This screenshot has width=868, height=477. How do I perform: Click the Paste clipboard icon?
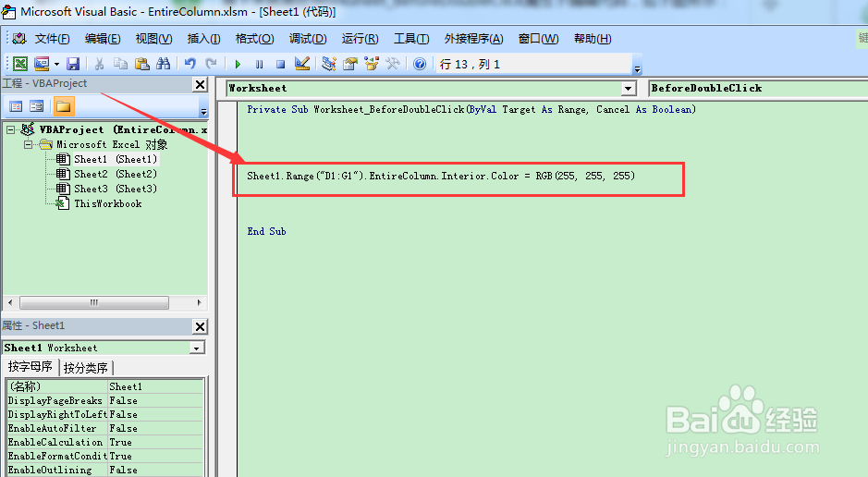[x=141, y=64]
